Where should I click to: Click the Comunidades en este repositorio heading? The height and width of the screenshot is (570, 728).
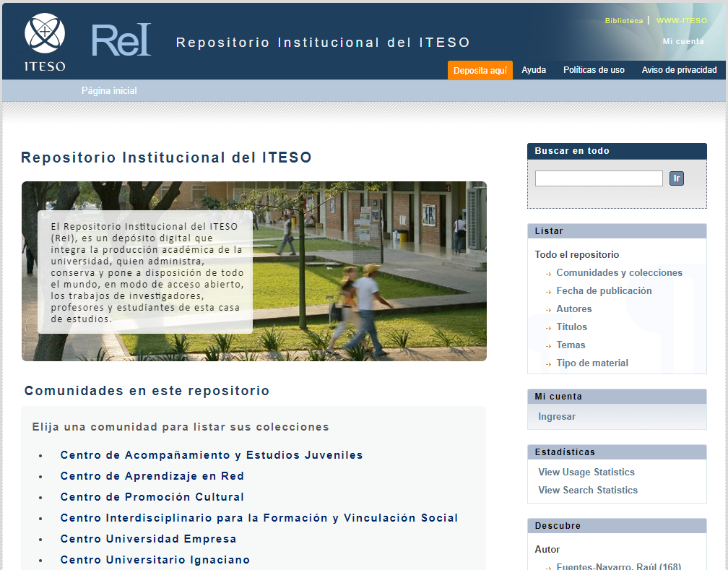tap(147, 391)
